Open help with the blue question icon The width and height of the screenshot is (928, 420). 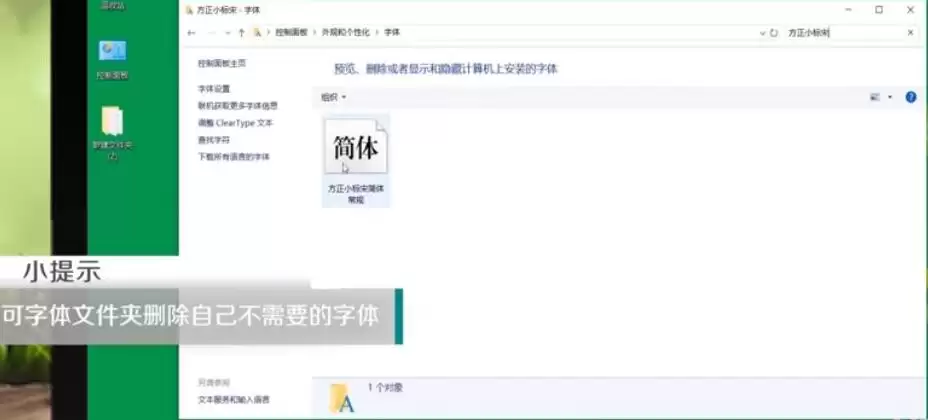point(911,97)
